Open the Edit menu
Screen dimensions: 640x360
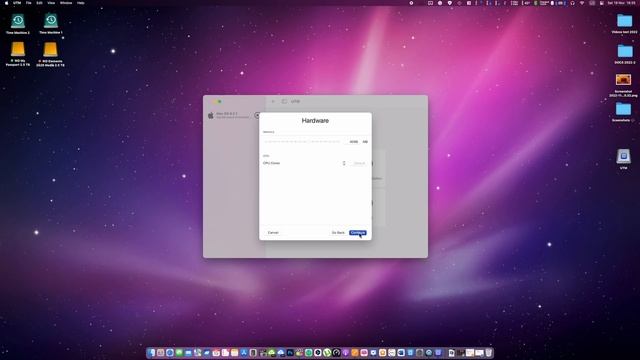point(39,3)
